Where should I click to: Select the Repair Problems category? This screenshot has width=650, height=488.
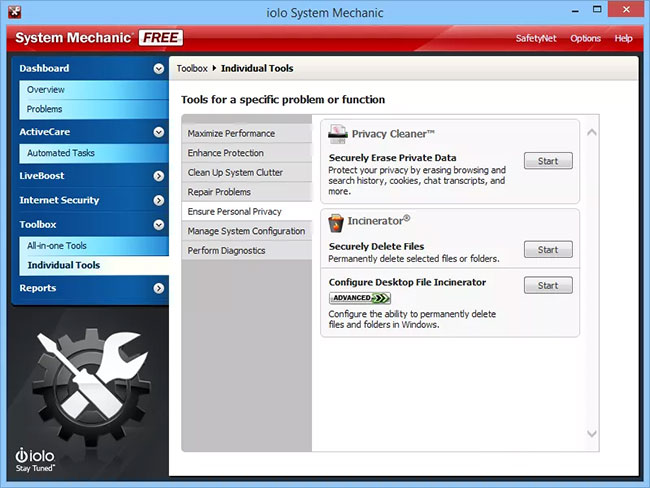(247, 192)
